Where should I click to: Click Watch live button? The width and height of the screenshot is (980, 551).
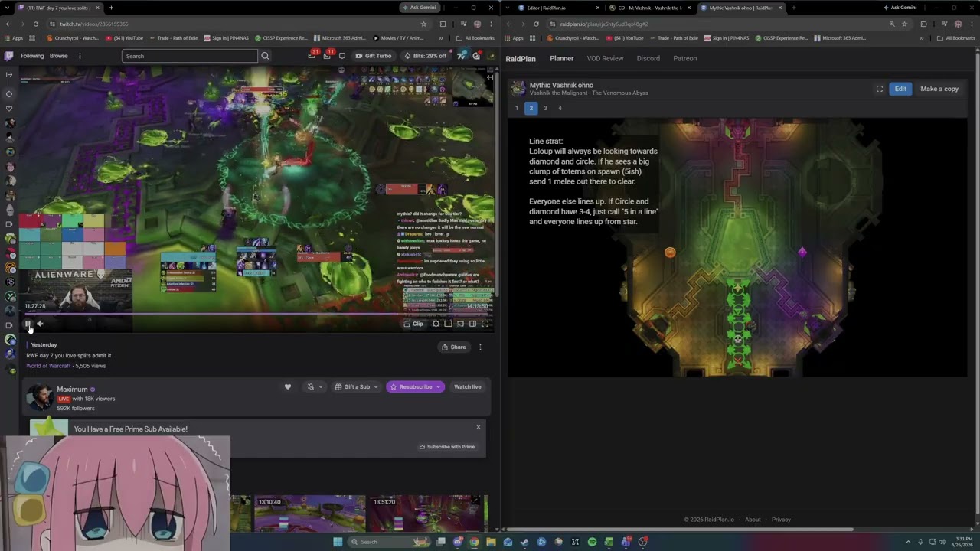[468, 386]
